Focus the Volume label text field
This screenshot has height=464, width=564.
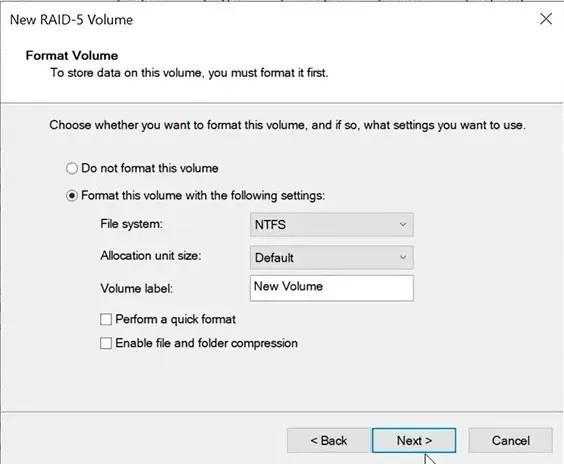click(x=332, y=288)
